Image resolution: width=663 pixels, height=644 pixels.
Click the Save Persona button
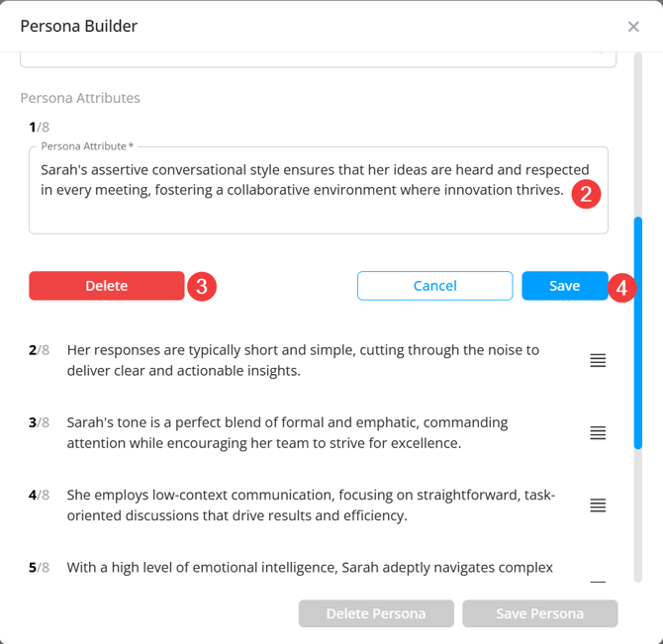tap(539, 613)
